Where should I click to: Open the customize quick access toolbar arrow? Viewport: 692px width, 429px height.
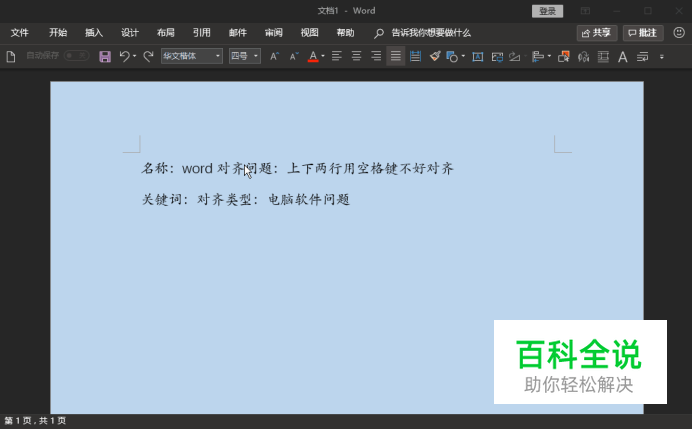coord(662,56)
